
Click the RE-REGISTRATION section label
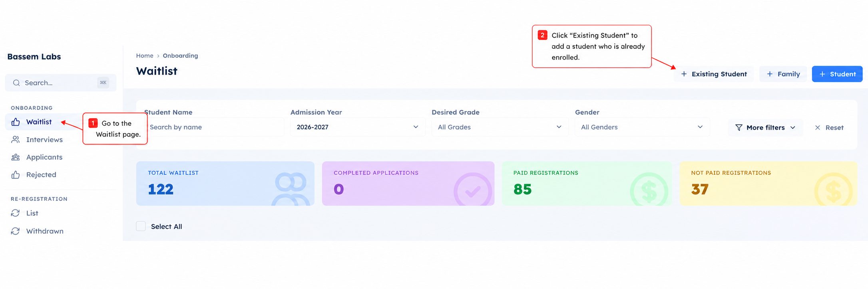point(39,199)
